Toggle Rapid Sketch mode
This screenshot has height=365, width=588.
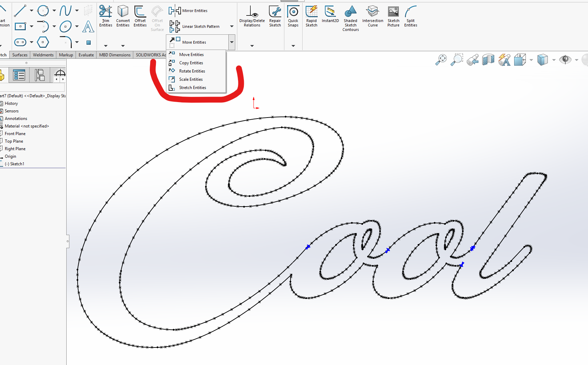(x=312, y=16)
